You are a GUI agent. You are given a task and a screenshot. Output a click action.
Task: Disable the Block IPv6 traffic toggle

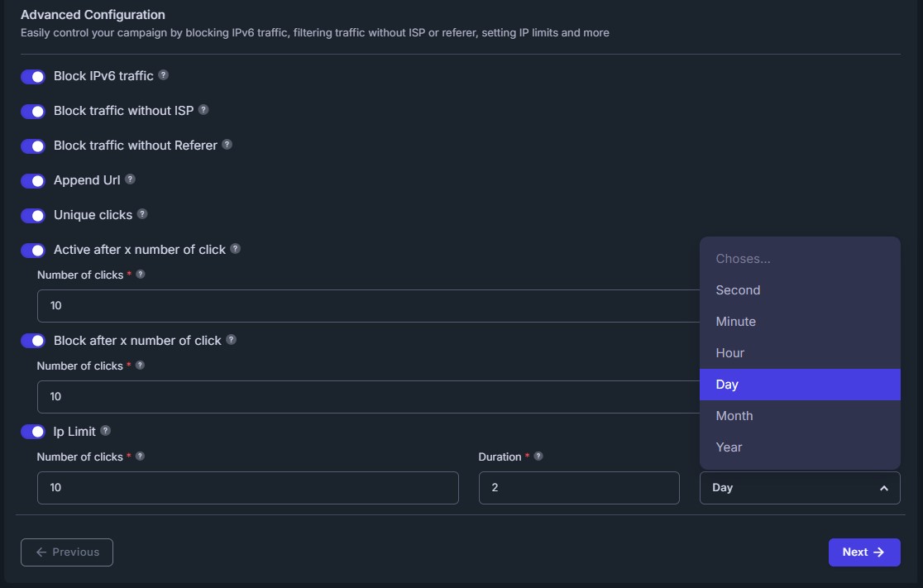tap(33, 77)
